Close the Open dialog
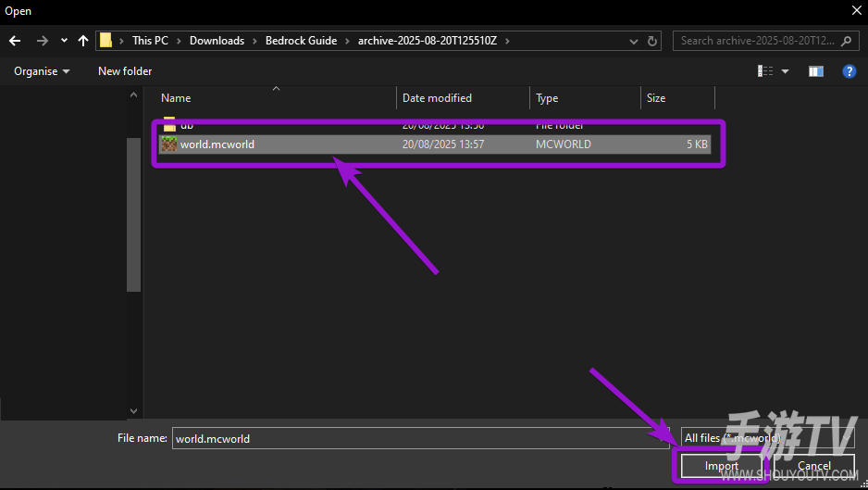The height and width of the screenshot is (490, 868). click(x=856, y=10)
